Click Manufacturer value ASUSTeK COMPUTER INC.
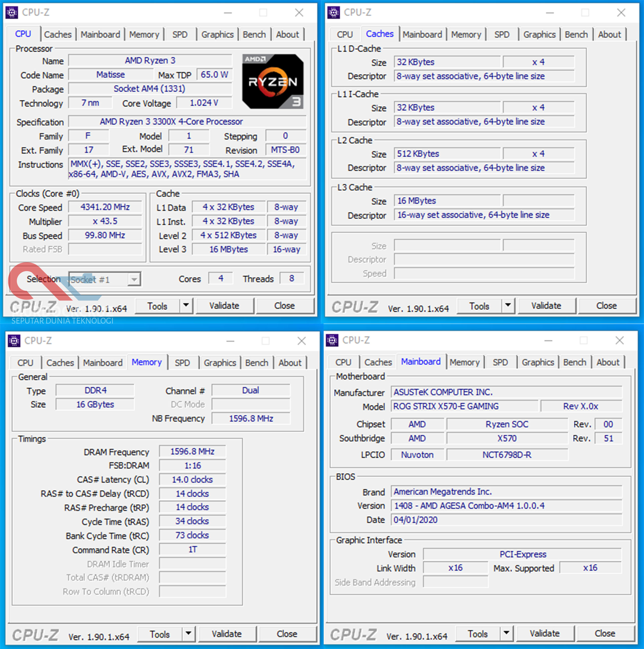644x649 pixels. click(x=507, y=392)
